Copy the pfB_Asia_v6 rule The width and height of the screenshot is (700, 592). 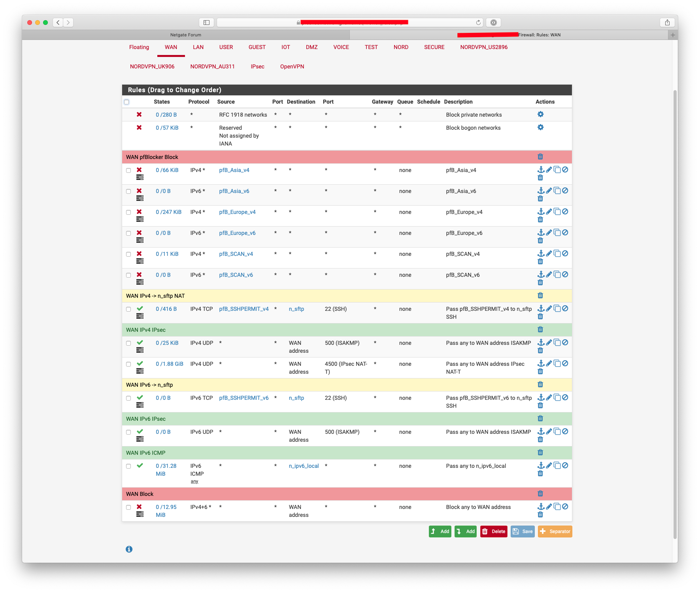click(x=557, y=191)
